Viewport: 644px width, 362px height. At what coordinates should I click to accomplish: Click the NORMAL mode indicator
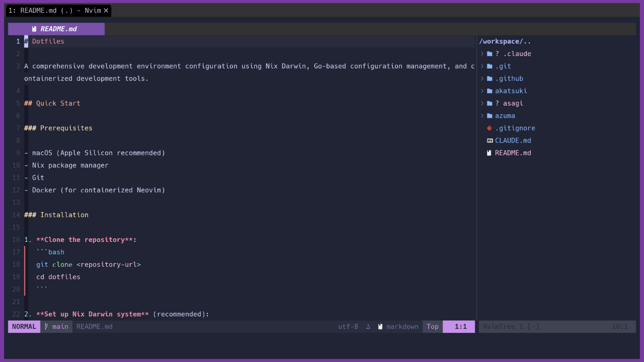click(x=24, y=327)
